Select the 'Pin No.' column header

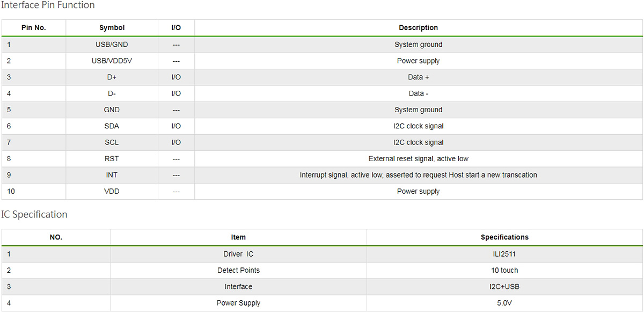[33, 28]
